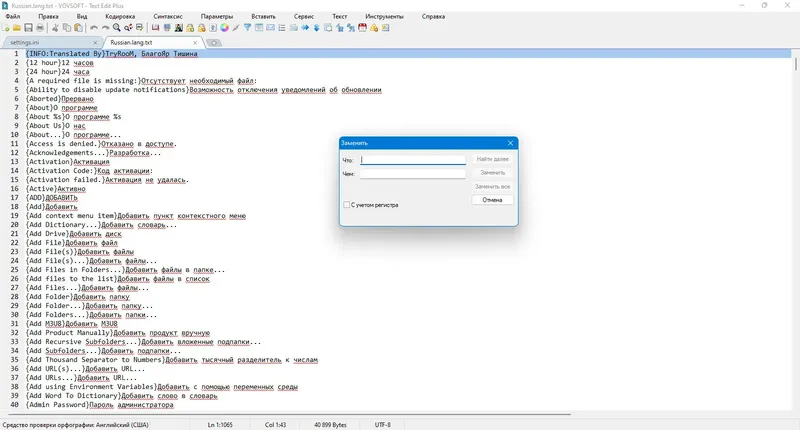The height and width of the screenshot is (430, 800).
Task: Click the bulleted list toolbar icon
Action: point(282,28)
